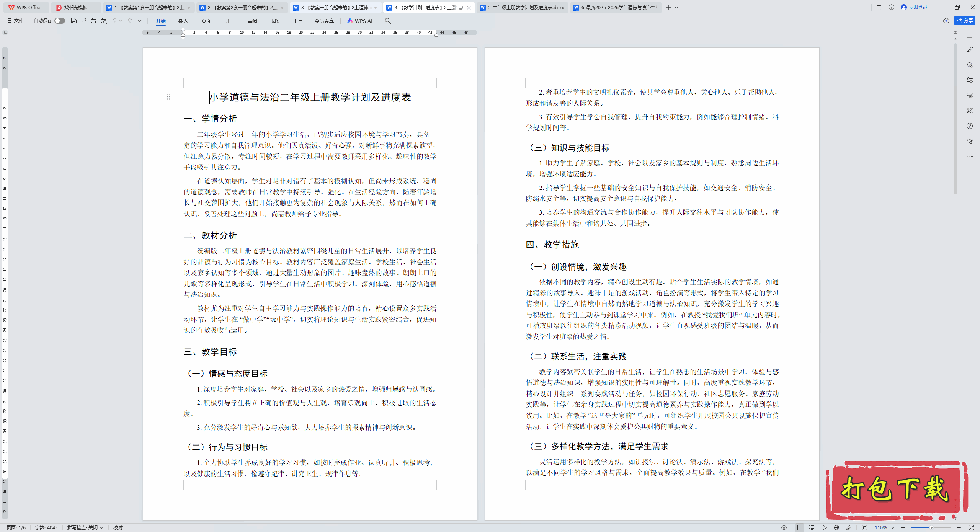Toggle the 自动保存 auto-save switch
The height and width of the screenshot is (532, 980).
pos(59,21)
